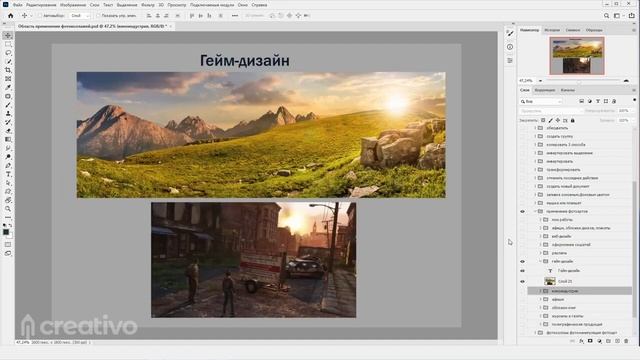Select the Слой 25 layer thumbnail

[x=550, y=281]
